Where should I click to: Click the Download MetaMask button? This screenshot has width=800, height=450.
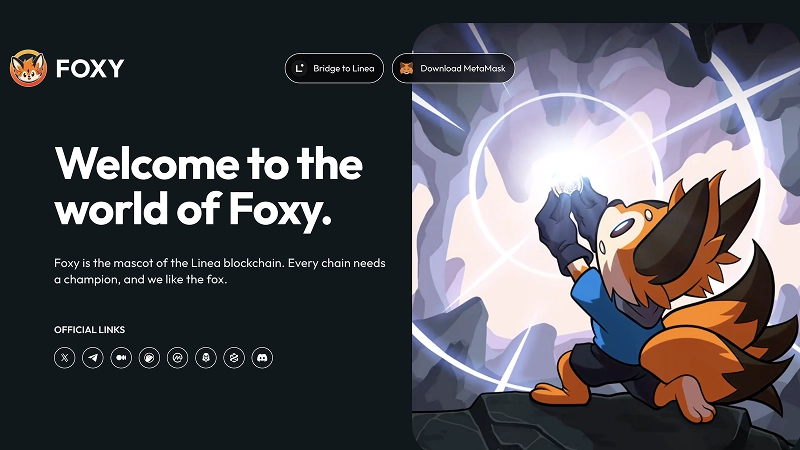pyautogui.click(x=454, y=68)
